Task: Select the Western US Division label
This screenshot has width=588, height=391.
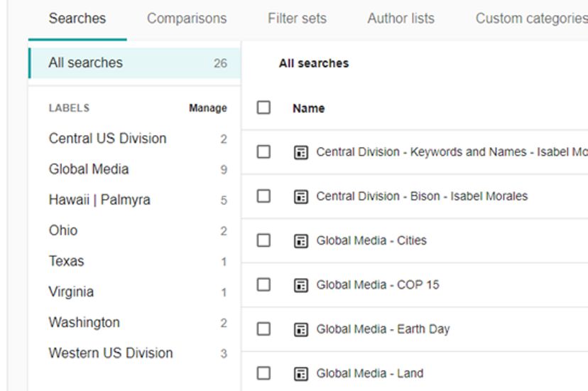Action: coord(111,353)
